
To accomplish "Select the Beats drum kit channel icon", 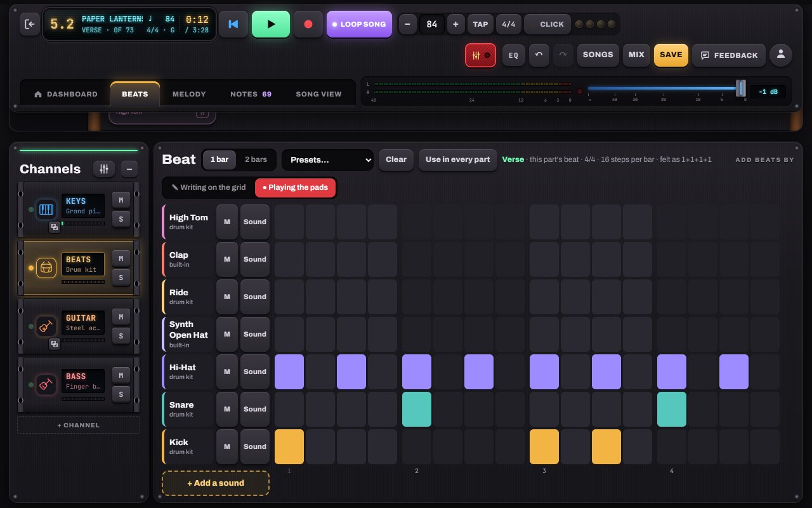I will click(46, 268).
